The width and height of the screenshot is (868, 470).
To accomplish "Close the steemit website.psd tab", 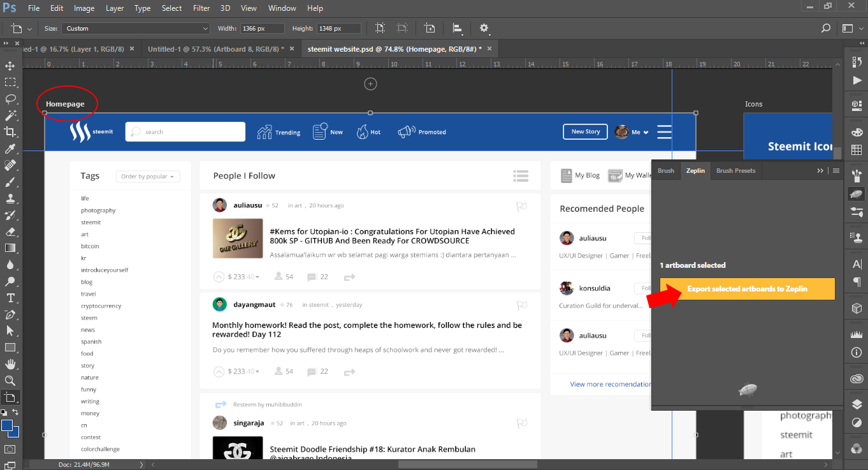I will coord(489,48).
